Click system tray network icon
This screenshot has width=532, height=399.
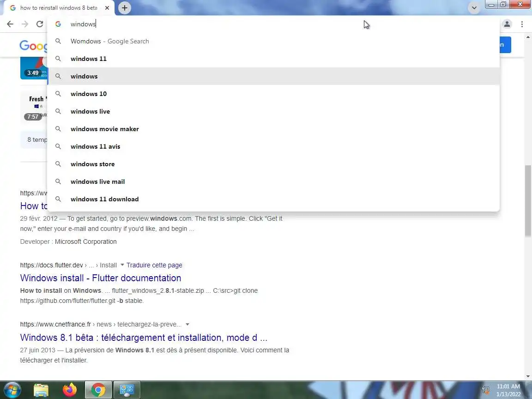coord(485,390)
